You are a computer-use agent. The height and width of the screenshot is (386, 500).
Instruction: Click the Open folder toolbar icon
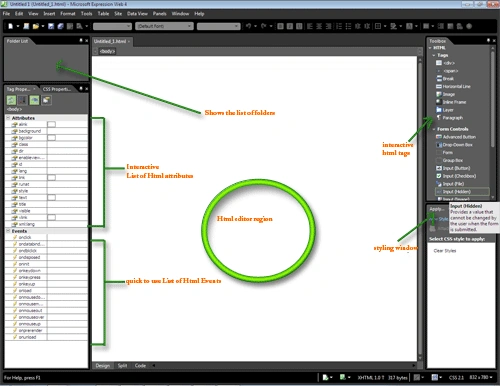[36, 26]
